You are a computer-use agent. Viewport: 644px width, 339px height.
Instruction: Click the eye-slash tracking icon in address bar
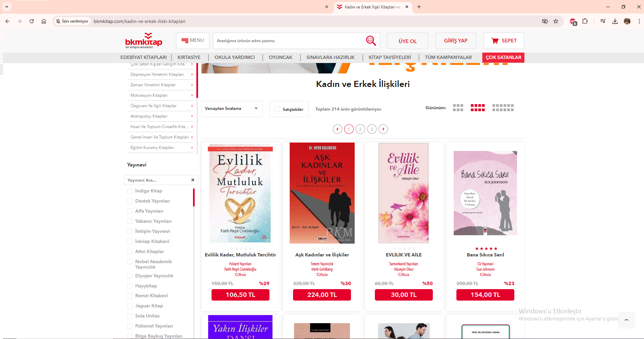[545, 21]
